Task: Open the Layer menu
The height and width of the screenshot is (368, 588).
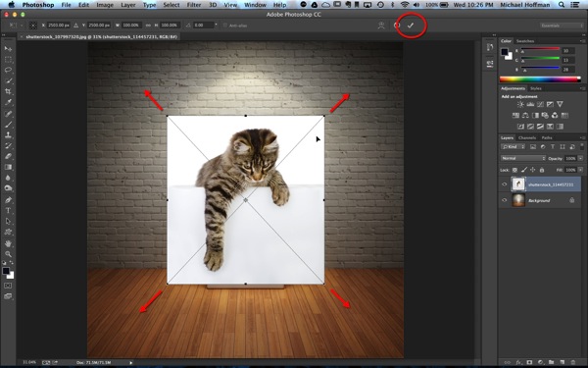Action: click(127, 5)
